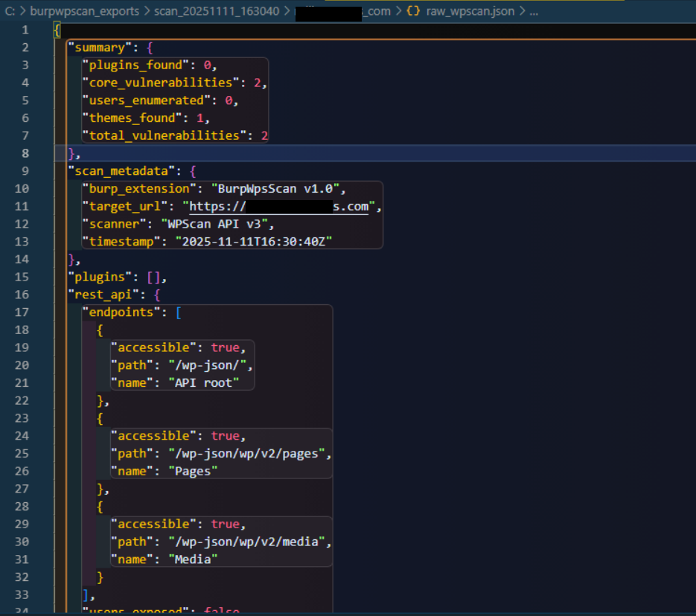
Task: Click the opening brace on line 1
Action: (57, 31)
